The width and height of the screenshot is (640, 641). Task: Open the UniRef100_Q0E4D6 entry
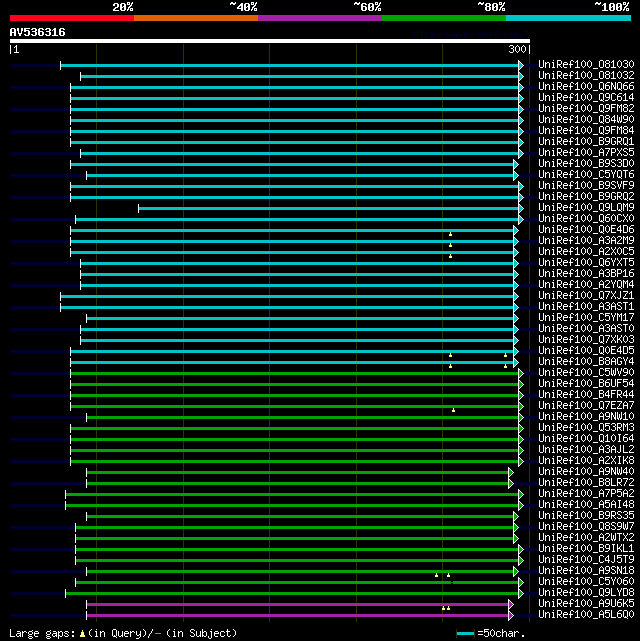point(586,230)
